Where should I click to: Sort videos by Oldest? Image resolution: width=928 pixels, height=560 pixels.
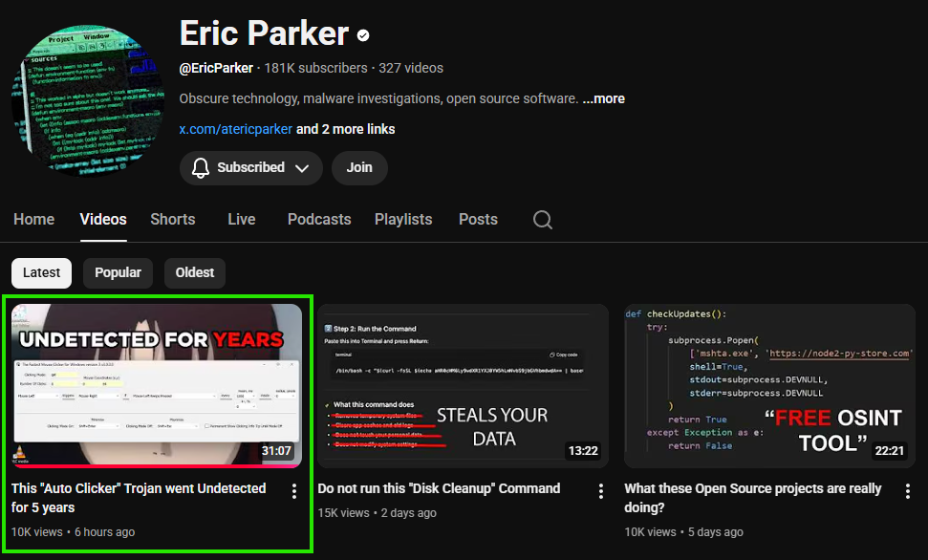click(195, 273)
